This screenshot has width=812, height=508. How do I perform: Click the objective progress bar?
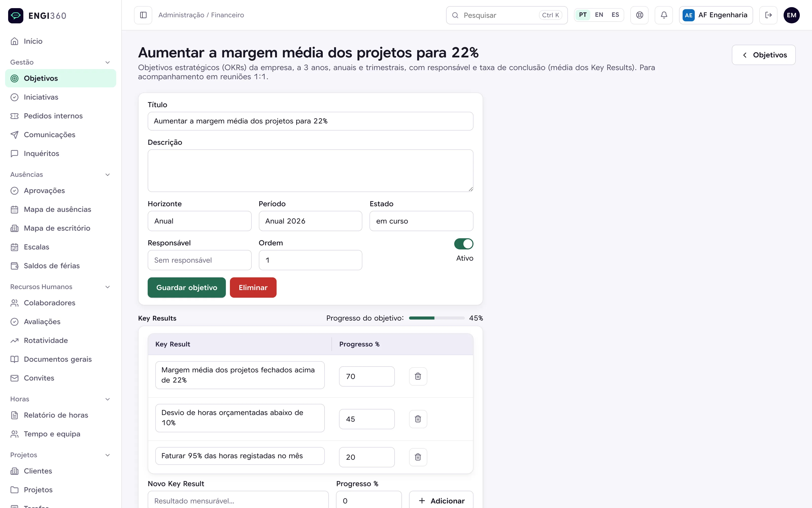point(436,318)
